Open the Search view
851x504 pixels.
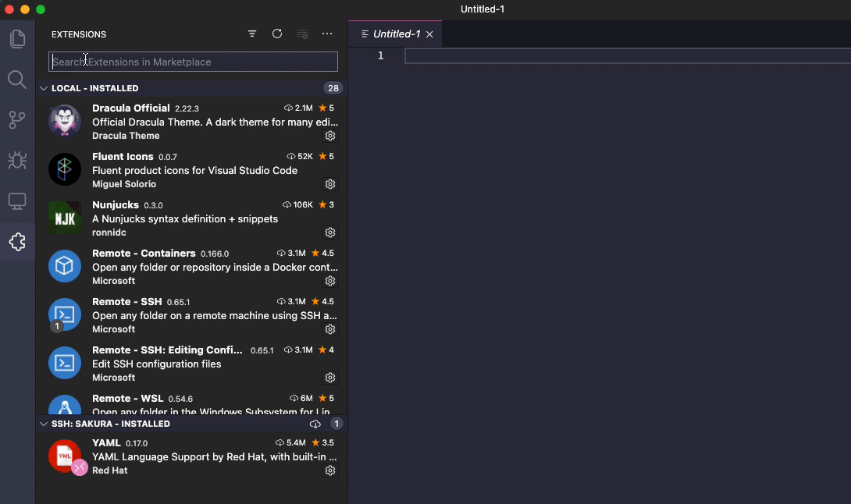(17, 79)
